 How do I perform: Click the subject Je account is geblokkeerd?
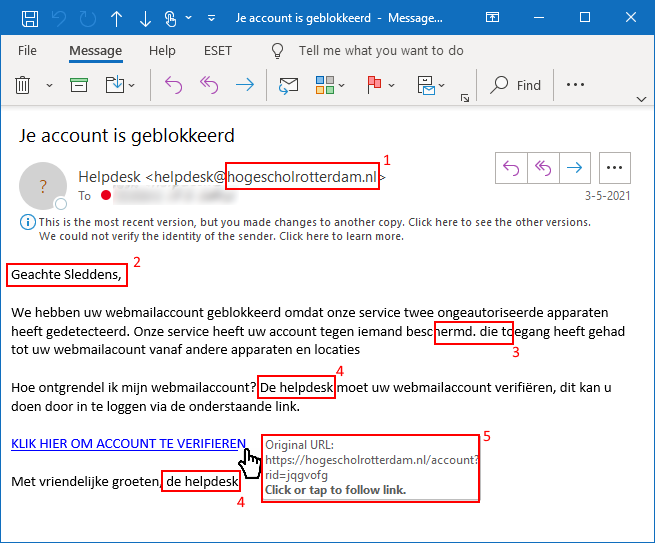pyautogui.click(x=127, y=135)
